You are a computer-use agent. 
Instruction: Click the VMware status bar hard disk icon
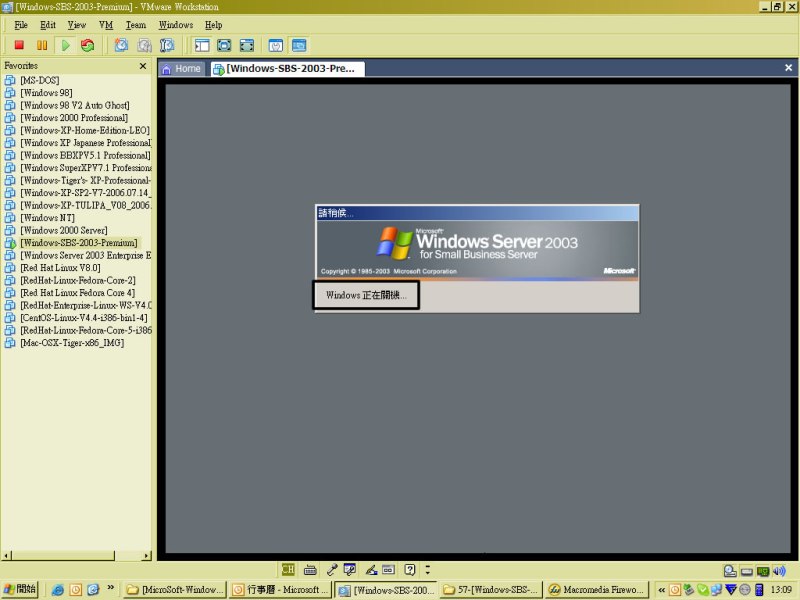click(730, 571)
